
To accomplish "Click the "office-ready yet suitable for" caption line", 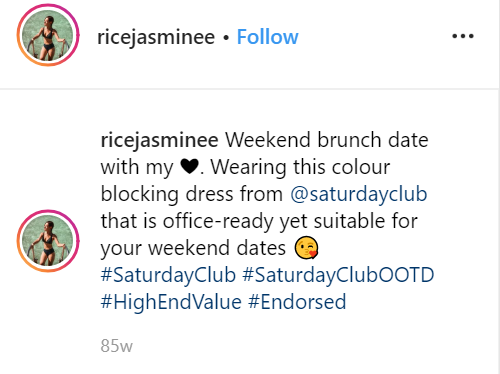I will (290, 221).
